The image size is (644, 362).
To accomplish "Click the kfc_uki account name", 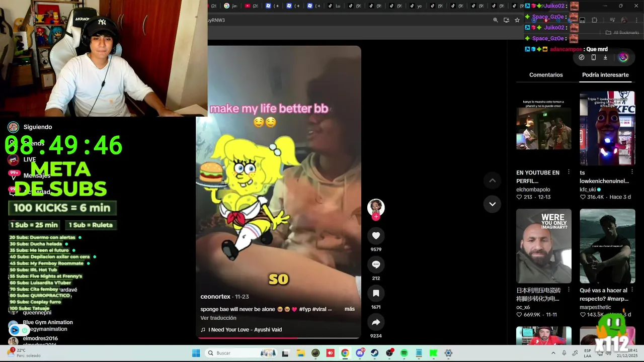I will tap(588, 190).
